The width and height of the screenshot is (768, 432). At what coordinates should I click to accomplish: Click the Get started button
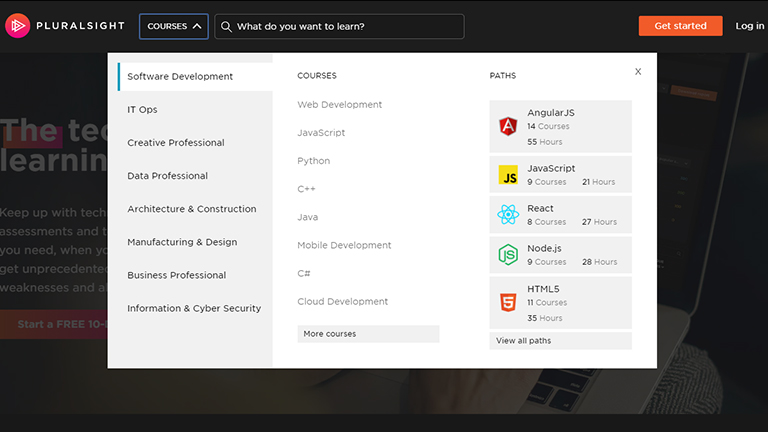680,26
